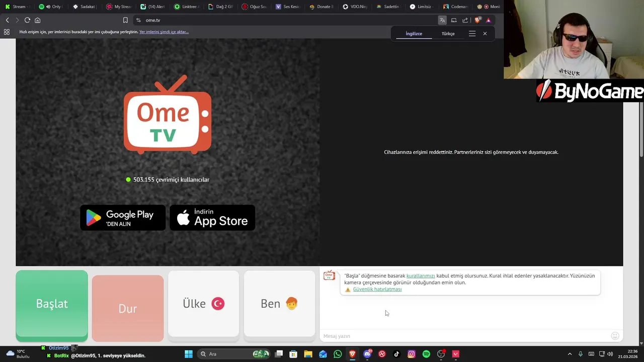Open WhatsApp on taskbar
Image resolution: width=644 pixels, height=362 pixels.
coord(338,354)
